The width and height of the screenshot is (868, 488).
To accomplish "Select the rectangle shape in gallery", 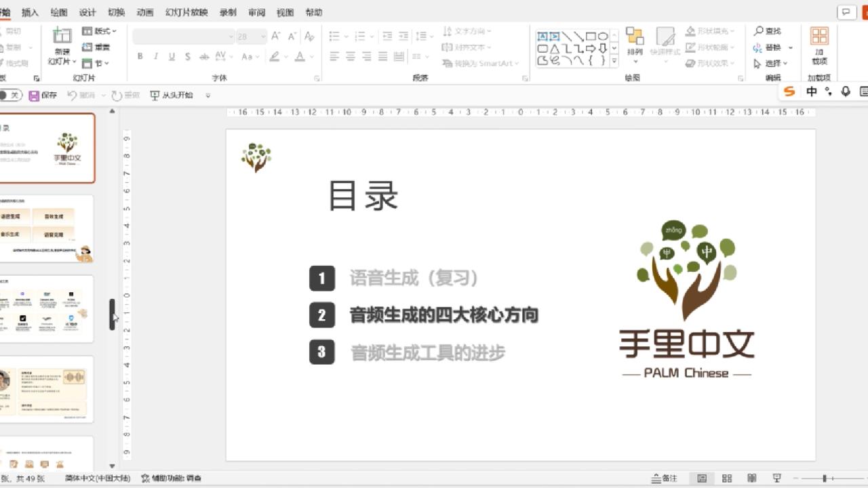I will (x=591, y=37).
